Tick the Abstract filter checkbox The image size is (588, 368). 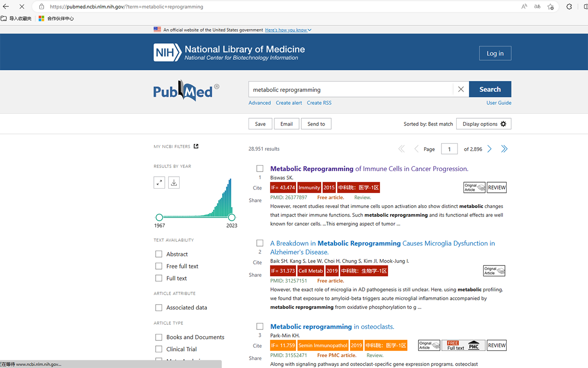159,254
